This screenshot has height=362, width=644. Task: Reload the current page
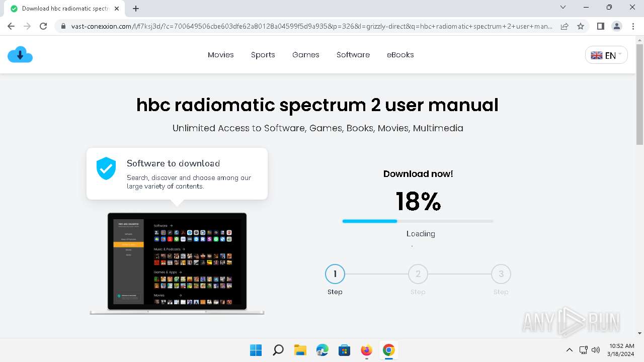click(43, 26)
